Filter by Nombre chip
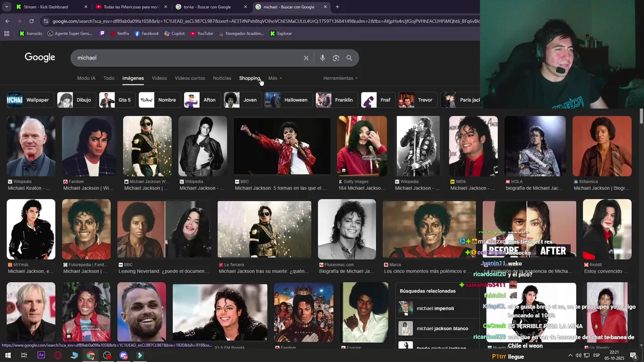Screen dimensions: 644x362 coord(158,100)
